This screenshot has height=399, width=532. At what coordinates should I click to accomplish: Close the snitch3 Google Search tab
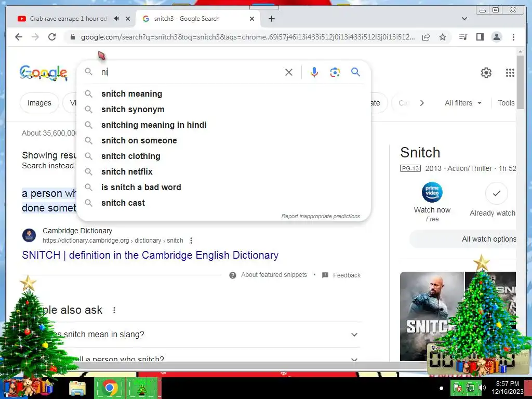(252, 19)
